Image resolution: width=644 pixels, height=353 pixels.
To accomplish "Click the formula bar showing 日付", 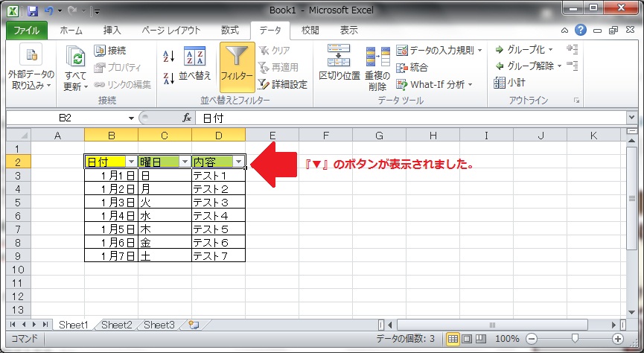I will (x=410, y=118).
